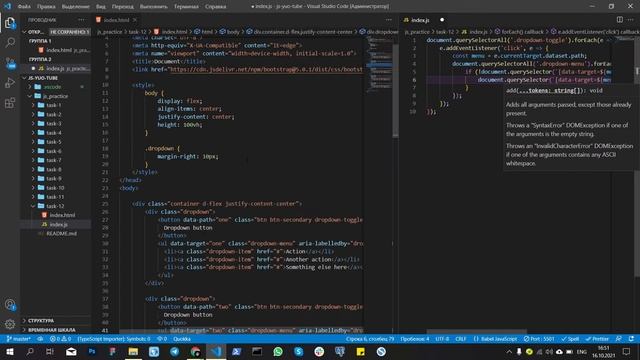Click the left editor group more actions dots

389,20
